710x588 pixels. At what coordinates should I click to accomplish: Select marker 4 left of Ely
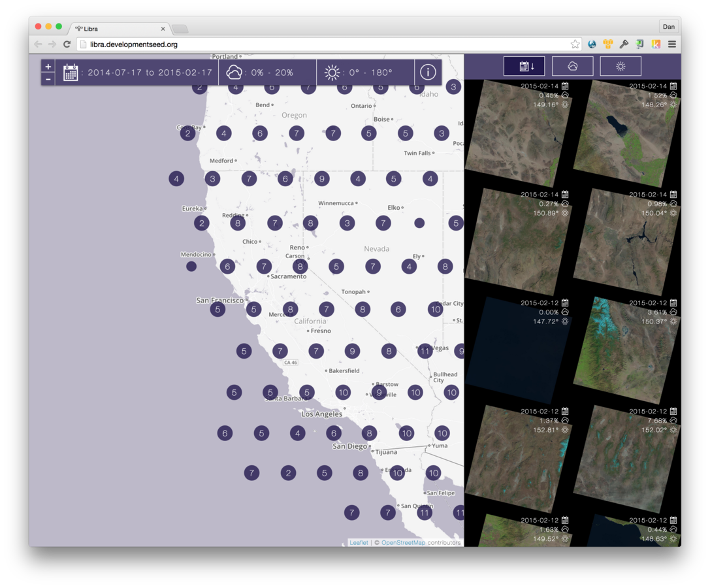point(409,267)
